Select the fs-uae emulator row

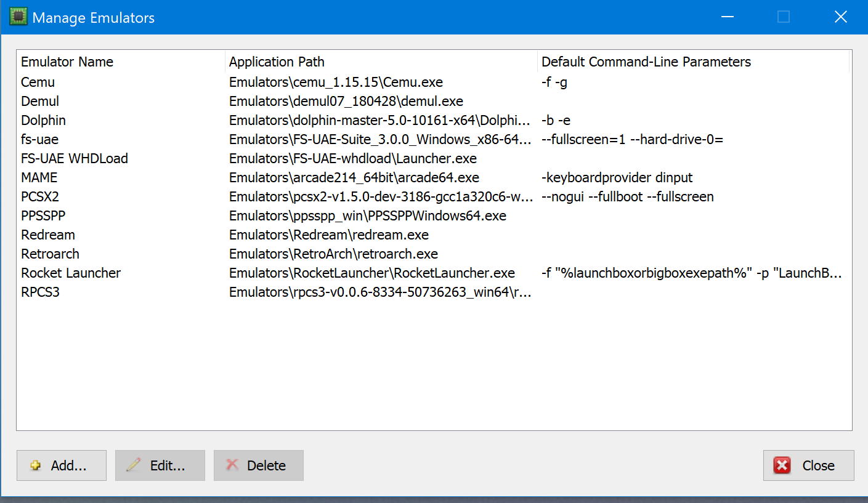(x=434, y=139)
